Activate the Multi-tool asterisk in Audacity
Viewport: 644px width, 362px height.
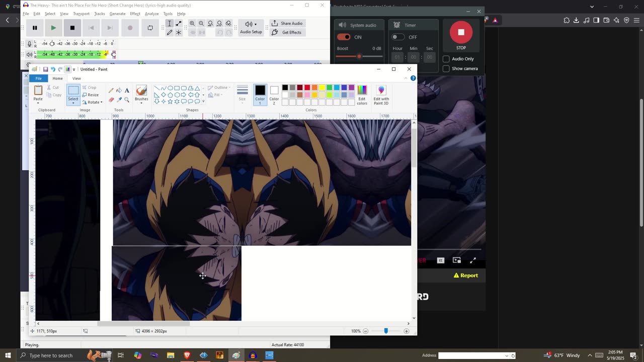point(179,32)
